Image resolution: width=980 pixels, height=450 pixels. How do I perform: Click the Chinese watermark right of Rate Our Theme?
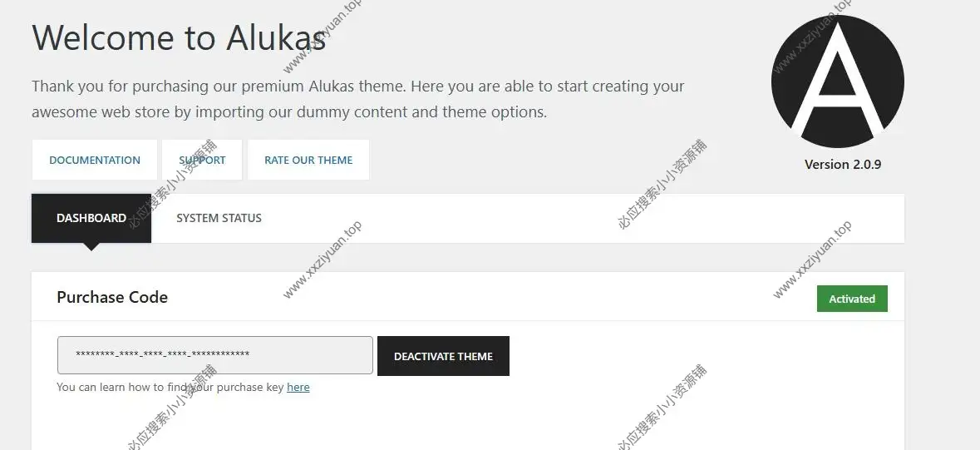click(x=662, y=184)
